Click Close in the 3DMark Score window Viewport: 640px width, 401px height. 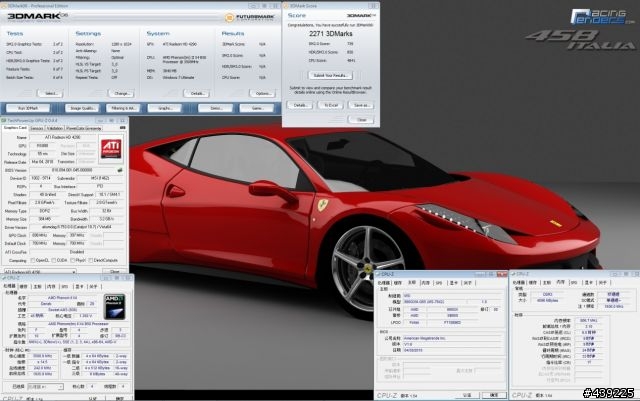[x=361, y=120]
